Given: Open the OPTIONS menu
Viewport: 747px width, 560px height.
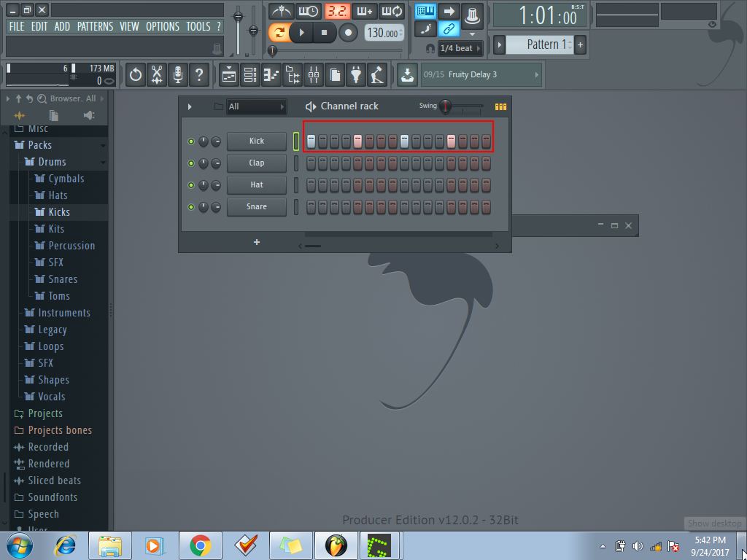Looking at the screenshot, I should coord(162,26).
